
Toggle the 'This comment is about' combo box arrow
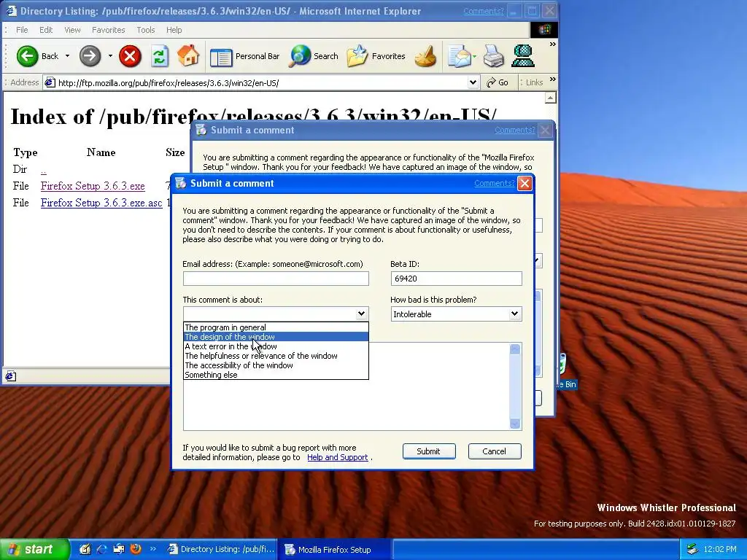[361, 314]
